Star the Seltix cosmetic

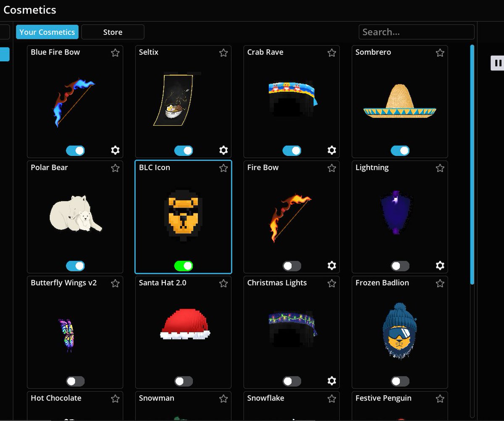223,53
